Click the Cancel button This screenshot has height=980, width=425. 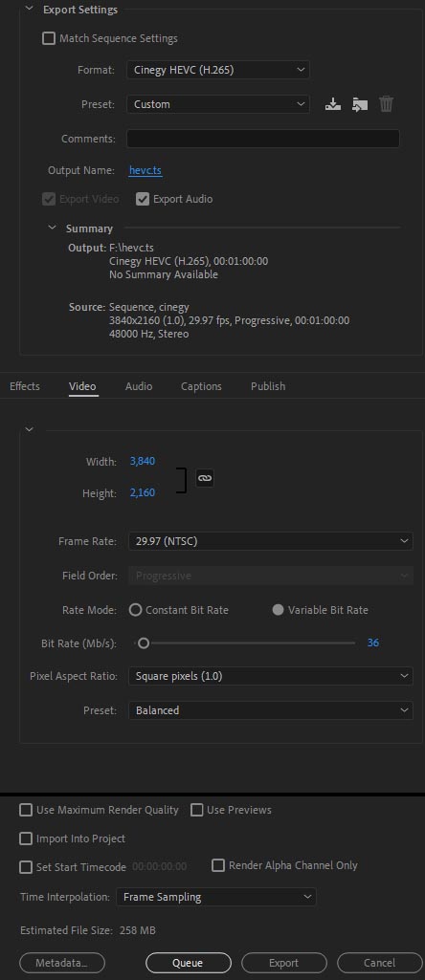[380, 963]
